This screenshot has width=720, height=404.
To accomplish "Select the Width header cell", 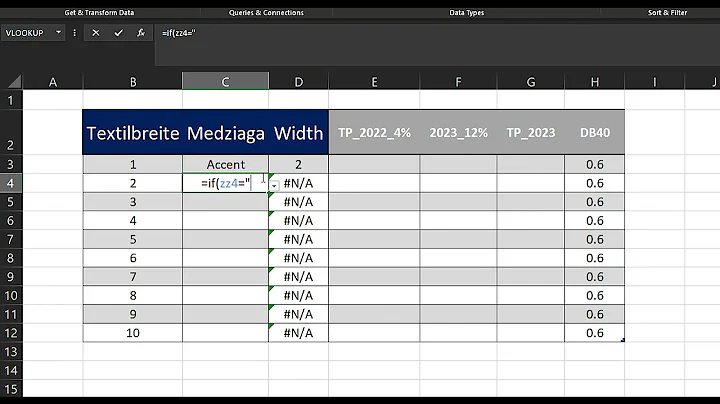I will click(298, 132).
